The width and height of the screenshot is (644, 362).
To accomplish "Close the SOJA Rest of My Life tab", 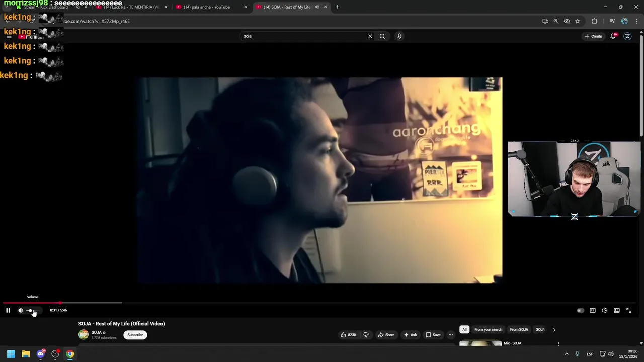I will 325,7.
